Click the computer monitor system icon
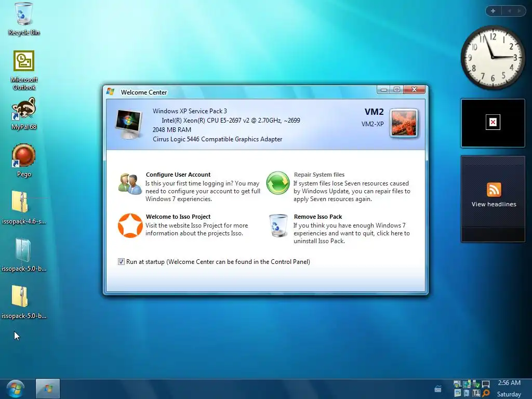Image resolution: width=532 pixels, height=399 pixels. point(129,125)
